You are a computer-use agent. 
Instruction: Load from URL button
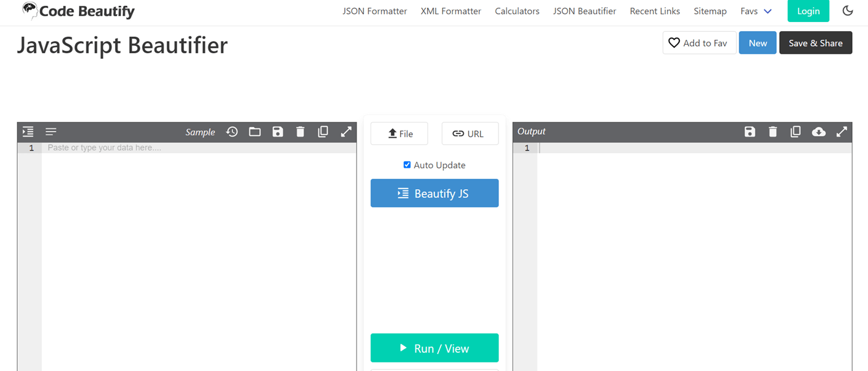(x=470, y=133)
